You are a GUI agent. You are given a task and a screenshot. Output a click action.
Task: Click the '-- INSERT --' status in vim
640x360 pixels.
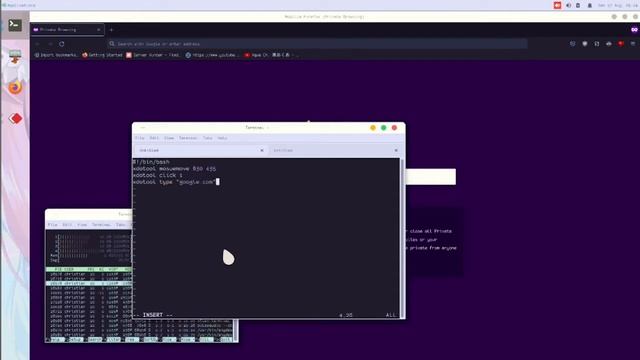[x=154, y=315]
